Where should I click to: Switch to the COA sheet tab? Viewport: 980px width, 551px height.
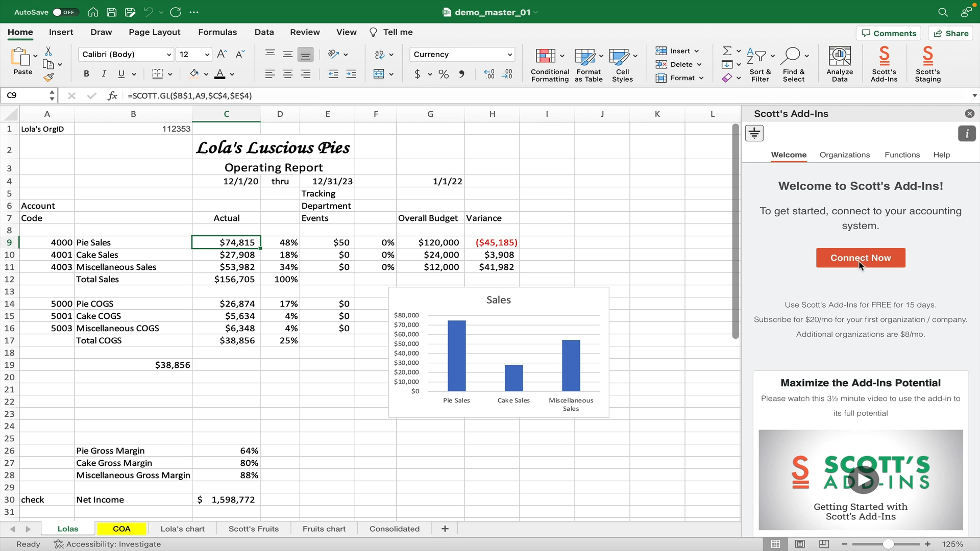coord(121,529)
